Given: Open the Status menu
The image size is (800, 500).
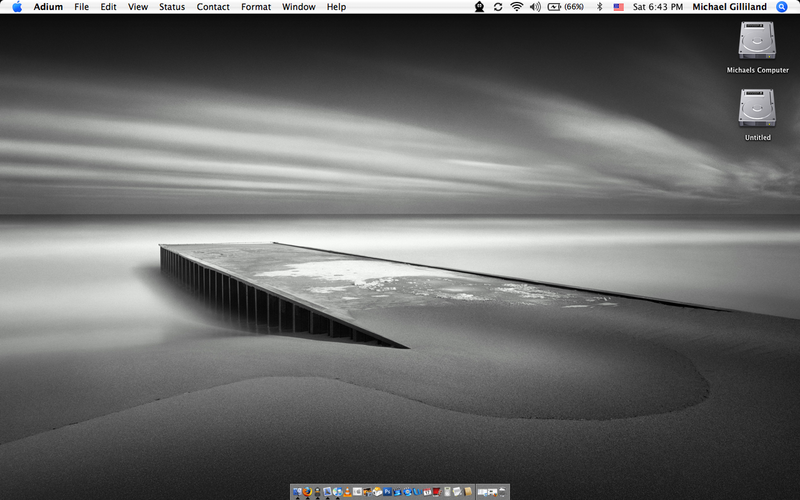Looking at the screenshot, I should (171, 7).
